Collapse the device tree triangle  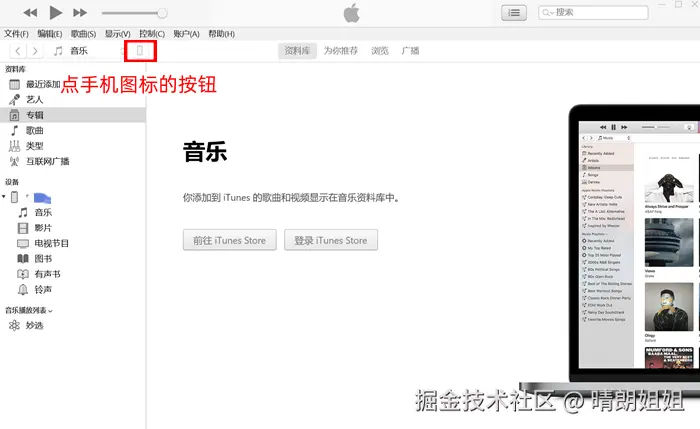click(4, 196)
